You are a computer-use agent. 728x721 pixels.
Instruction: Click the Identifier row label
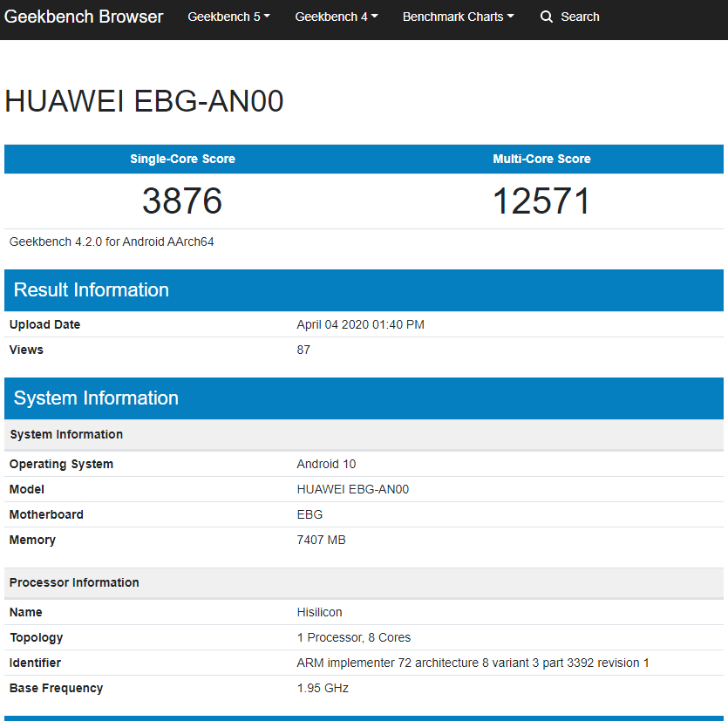[x=35, y=663]
